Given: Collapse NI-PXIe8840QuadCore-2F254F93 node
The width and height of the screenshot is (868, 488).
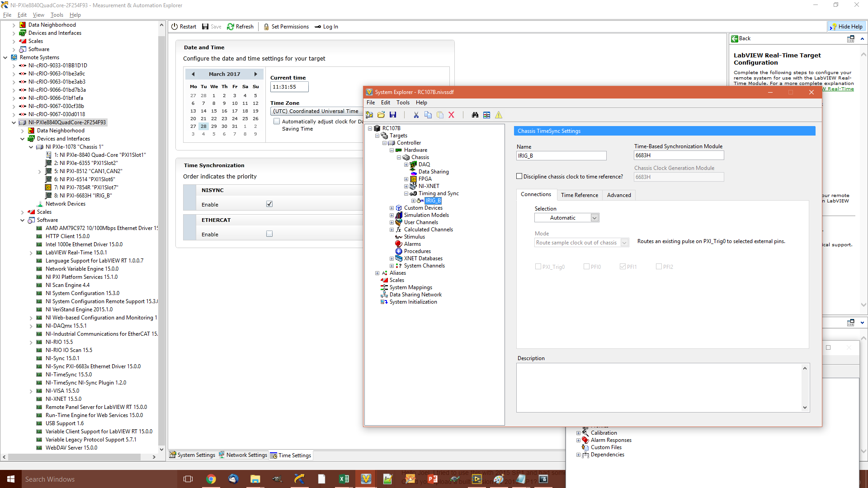Looking at the screenshot, I should tap(14, 122).
